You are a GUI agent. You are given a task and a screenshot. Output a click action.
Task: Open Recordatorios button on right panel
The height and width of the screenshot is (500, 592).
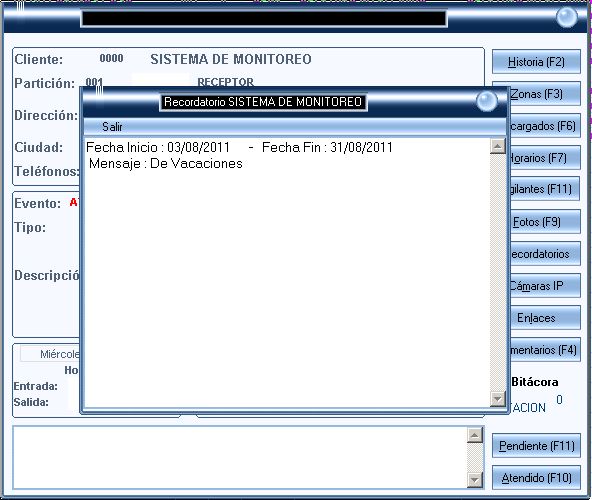click(x=546, y=254)
